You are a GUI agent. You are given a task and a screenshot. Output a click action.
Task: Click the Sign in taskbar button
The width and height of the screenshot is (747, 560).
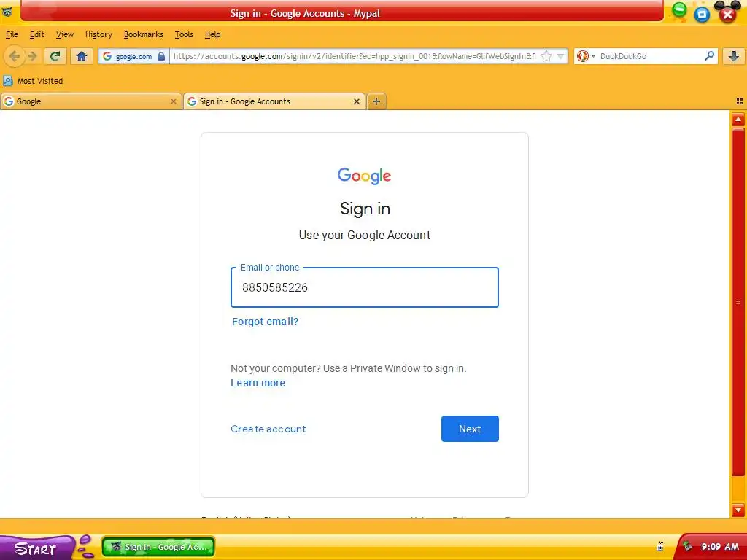click(x=158, y=547)
